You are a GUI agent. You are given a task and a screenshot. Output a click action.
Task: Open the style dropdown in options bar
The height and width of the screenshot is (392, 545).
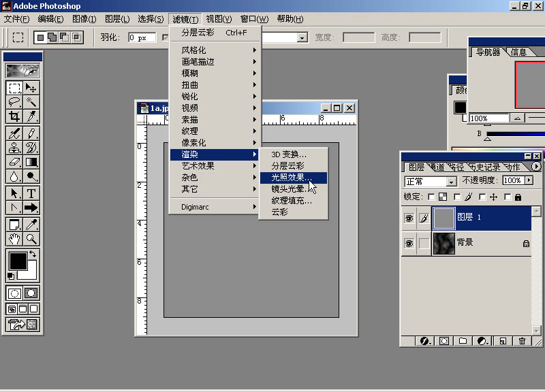click(302, 37)
